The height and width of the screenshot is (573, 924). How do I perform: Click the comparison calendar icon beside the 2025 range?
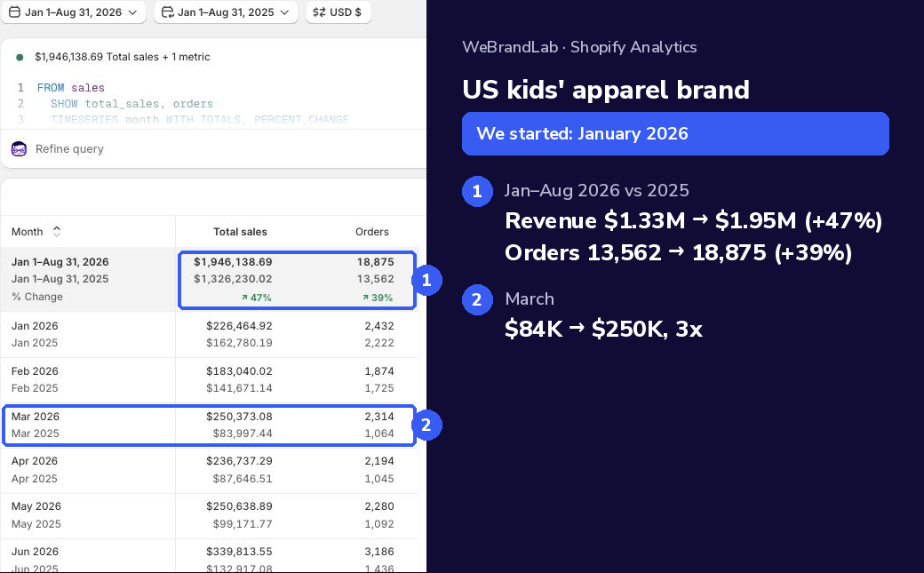click(x=167, y=12)
